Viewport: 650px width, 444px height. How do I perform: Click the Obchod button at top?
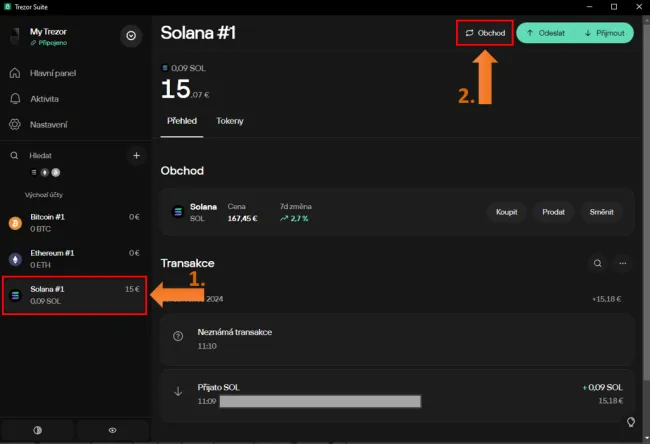[x=484, y=33]
